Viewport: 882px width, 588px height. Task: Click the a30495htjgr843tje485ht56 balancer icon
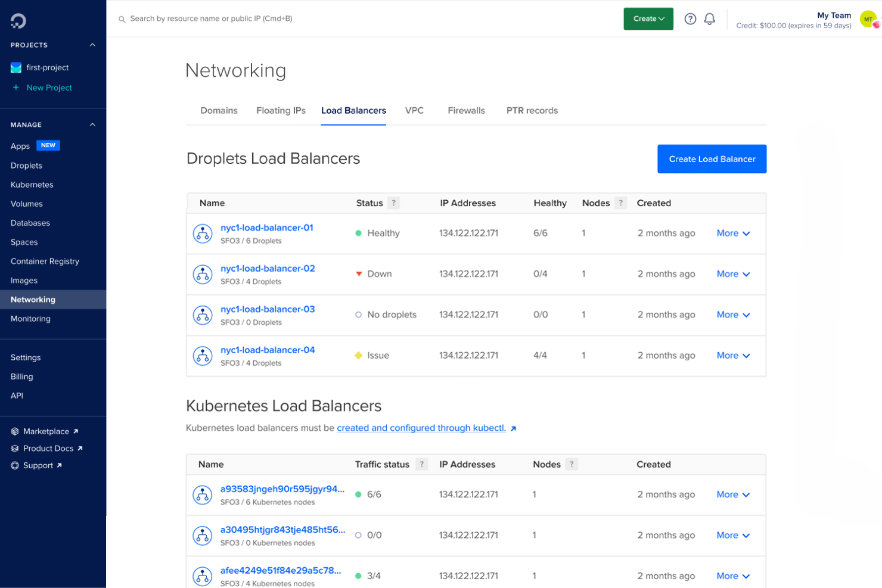tap(203, 536)
